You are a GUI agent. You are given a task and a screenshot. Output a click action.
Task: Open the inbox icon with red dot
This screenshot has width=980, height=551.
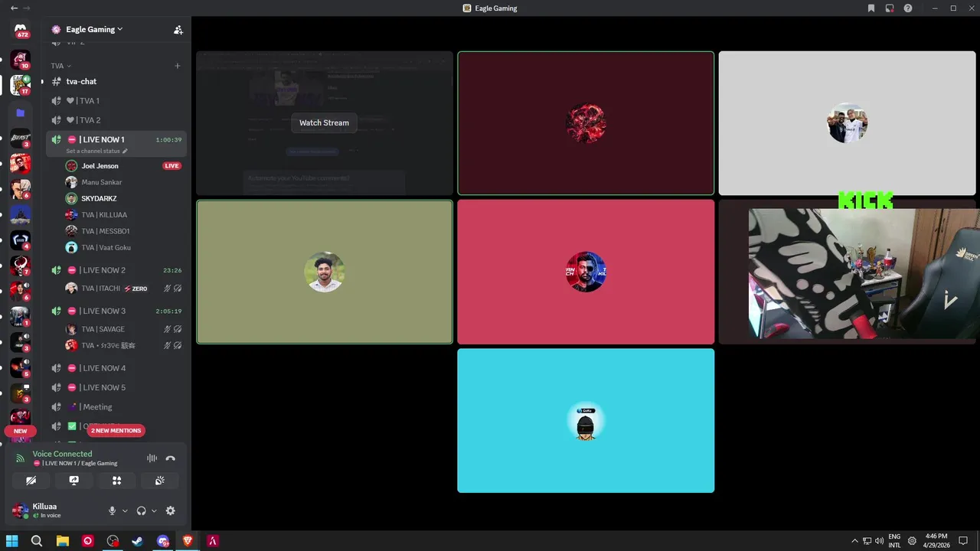tap(890, 8)
